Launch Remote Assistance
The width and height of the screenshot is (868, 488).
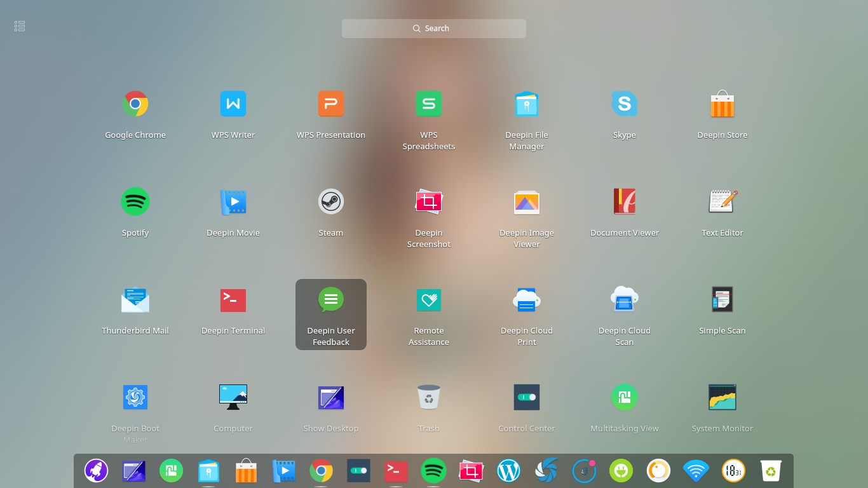point(429,300)
